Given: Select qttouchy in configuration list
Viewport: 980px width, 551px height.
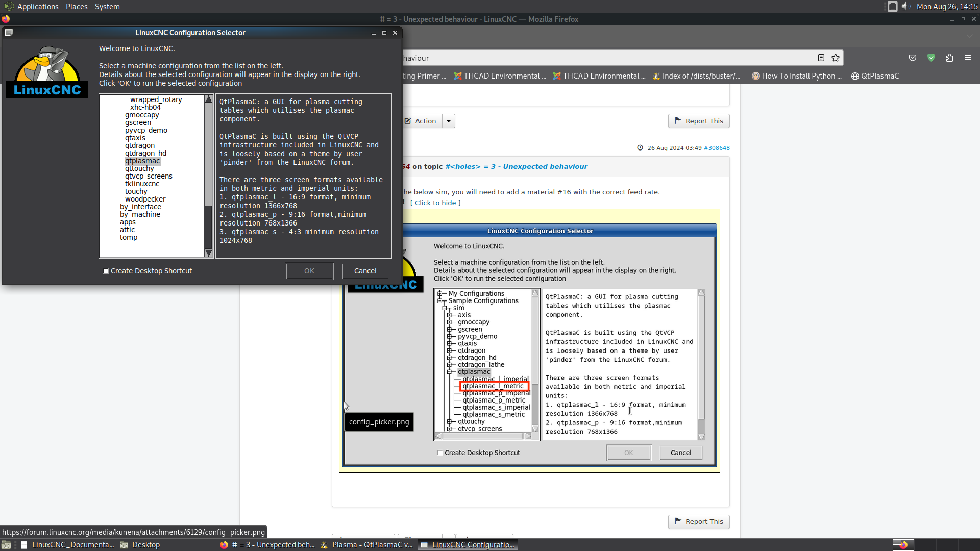Looking at the screenshot, I should coord(139,168).
